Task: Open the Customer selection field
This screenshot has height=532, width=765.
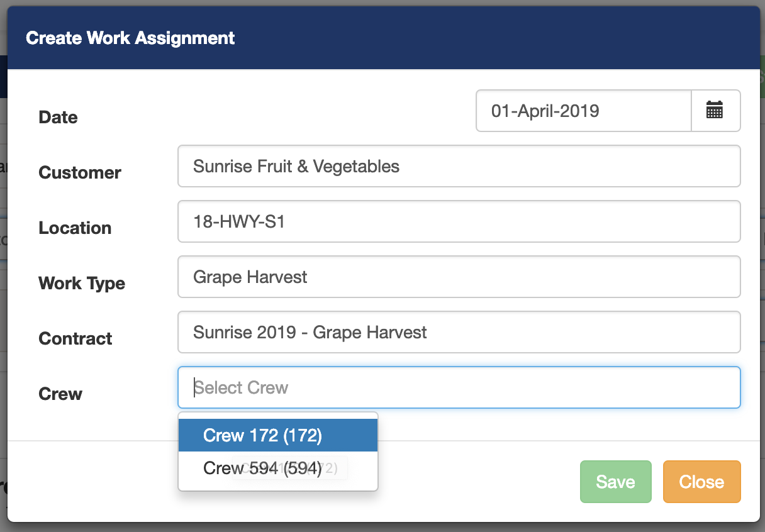Action: (459, 166)
